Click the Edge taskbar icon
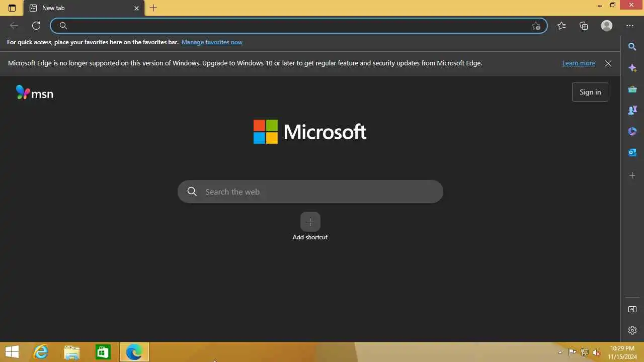This screenshot has height=362, width=644. coord(134,352)
